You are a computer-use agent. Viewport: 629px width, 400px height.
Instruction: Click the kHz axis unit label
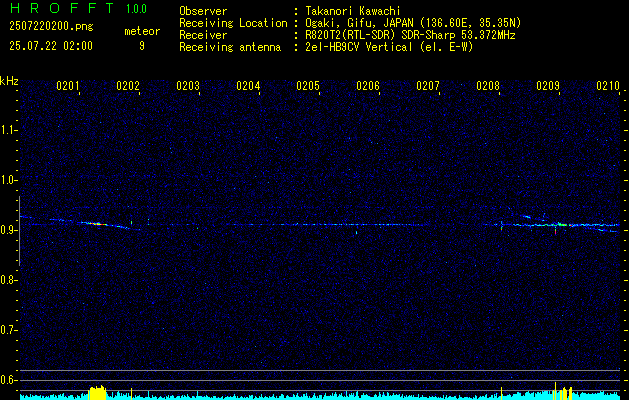pos(9,81)
